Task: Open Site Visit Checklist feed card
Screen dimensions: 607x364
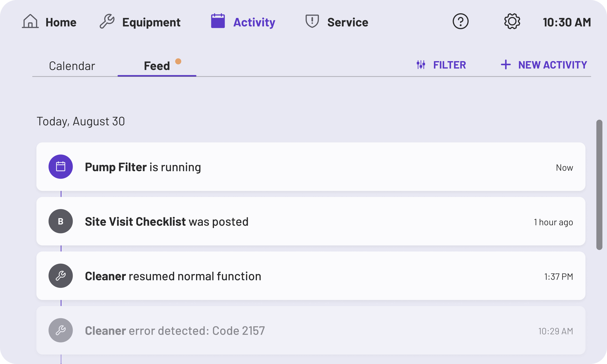Action: (x=311, y=221)
